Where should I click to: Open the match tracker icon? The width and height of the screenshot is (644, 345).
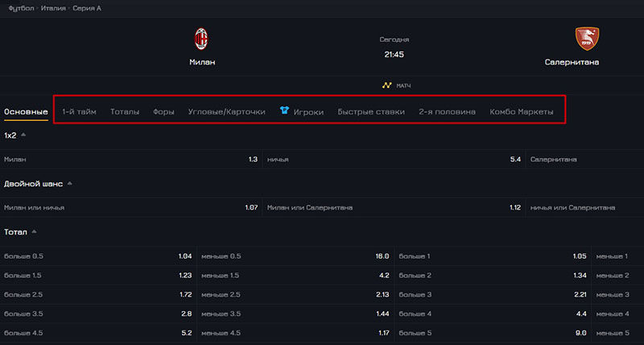coord(386,85)
